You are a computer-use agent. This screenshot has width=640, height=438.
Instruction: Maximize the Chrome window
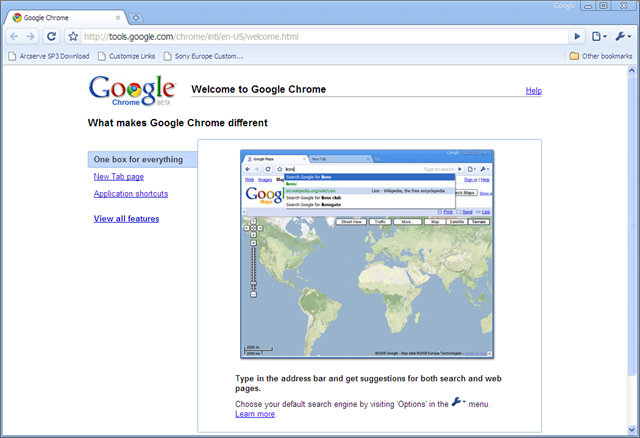603,6
